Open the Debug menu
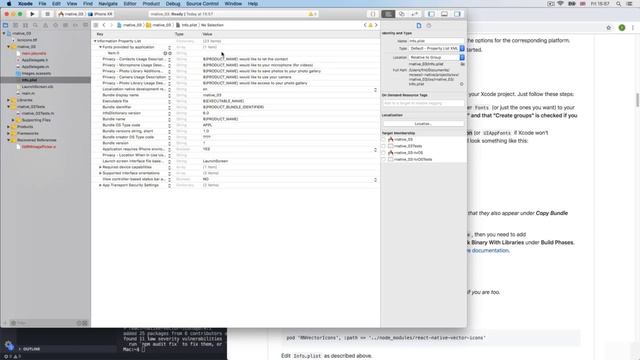640x360 pixels. click(x=173, y=4)
